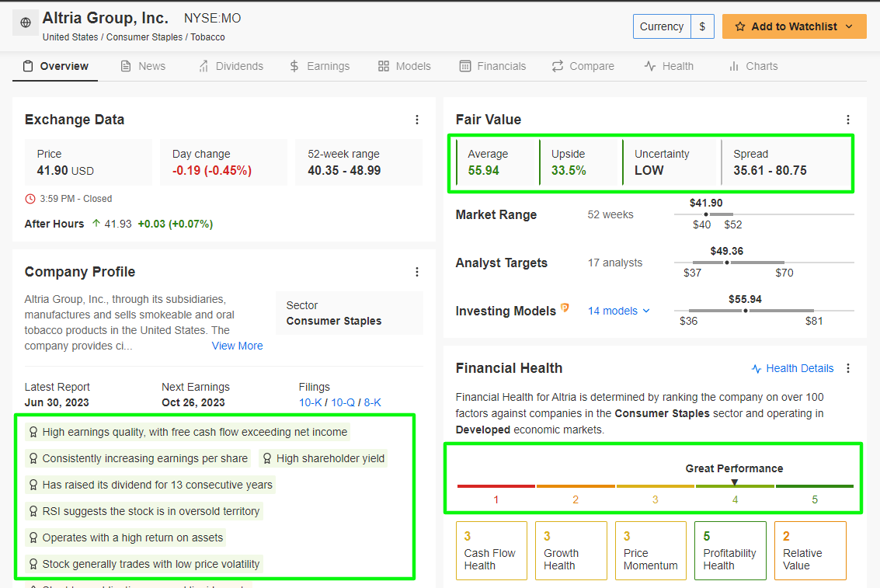Click the Latest Report date Jun 30, 2023
The width and height of the screenshot is (880, 588).
point(57,402)
